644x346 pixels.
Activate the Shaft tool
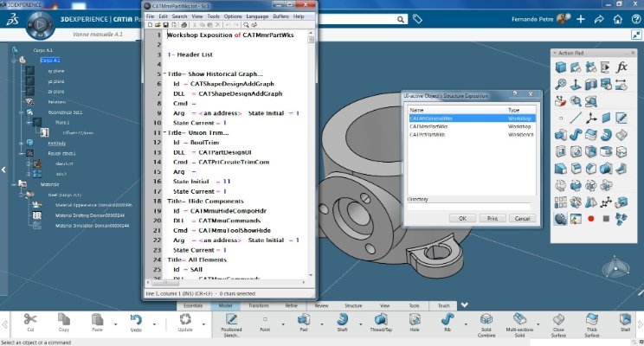click(x=342, y=319)
